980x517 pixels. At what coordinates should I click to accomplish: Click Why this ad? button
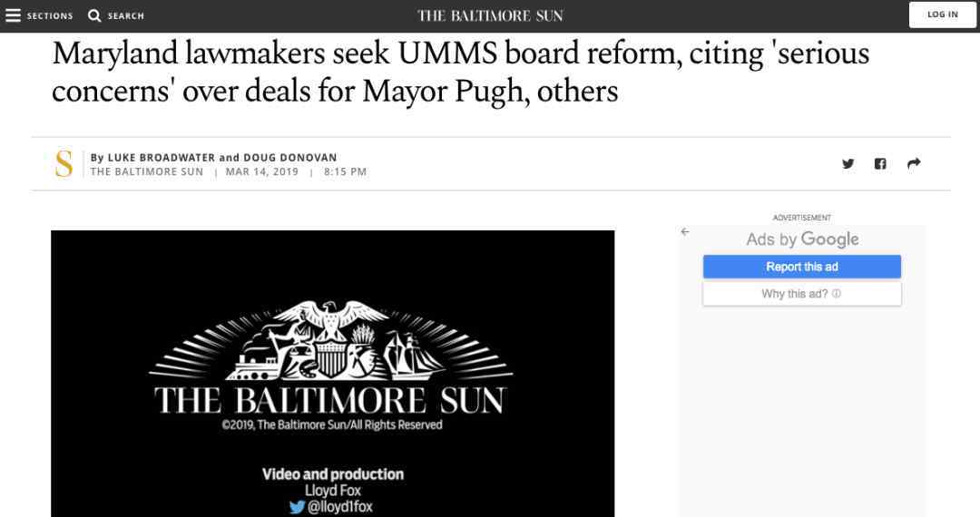click(802, 294)
